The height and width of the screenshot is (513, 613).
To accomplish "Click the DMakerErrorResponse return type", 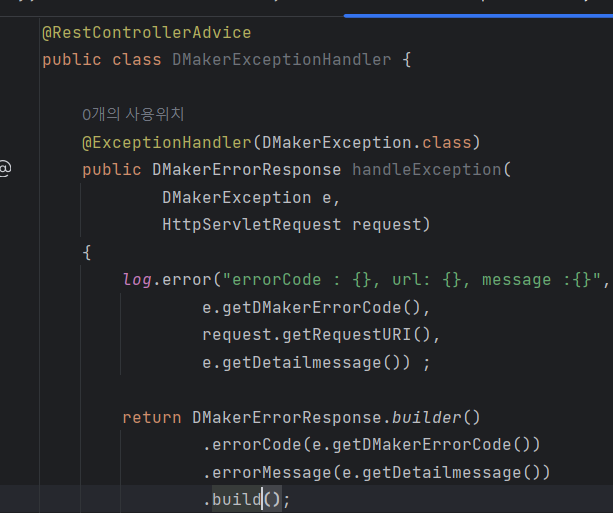I will point(247,170).
